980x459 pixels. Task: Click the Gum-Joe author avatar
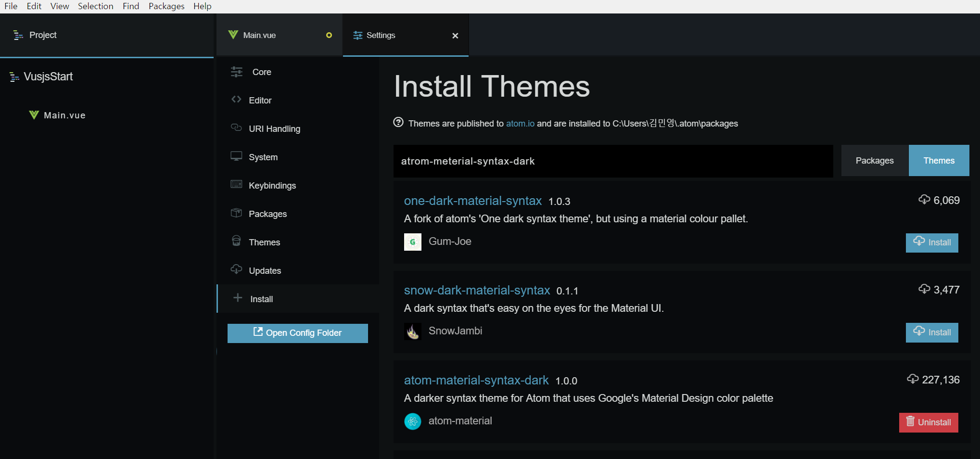413,242
